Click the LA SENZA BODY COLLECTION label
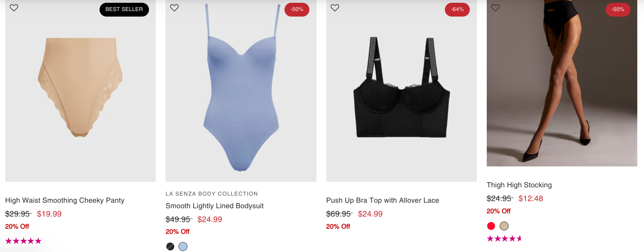Image resolution: width=644 pixels, height=252 pixels. click(x=212, y=194)
